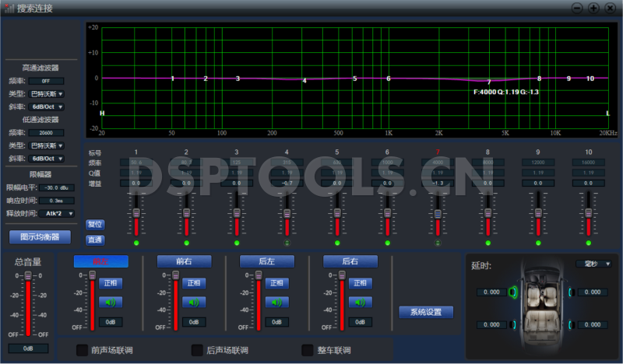Mute the 后左 channel speaker icon

[x=277, y=303]
